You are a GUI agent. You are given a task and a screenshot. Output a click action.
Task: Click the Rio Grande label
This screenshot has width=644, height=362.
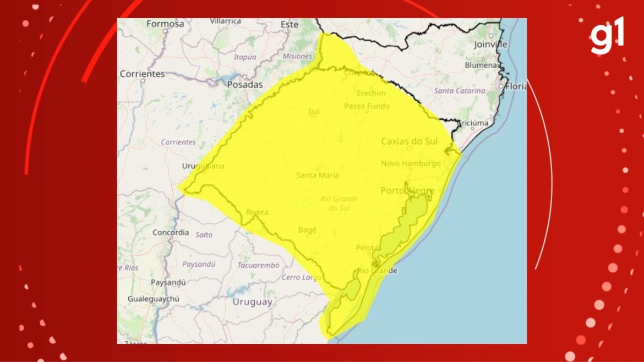tap(378, 270)
